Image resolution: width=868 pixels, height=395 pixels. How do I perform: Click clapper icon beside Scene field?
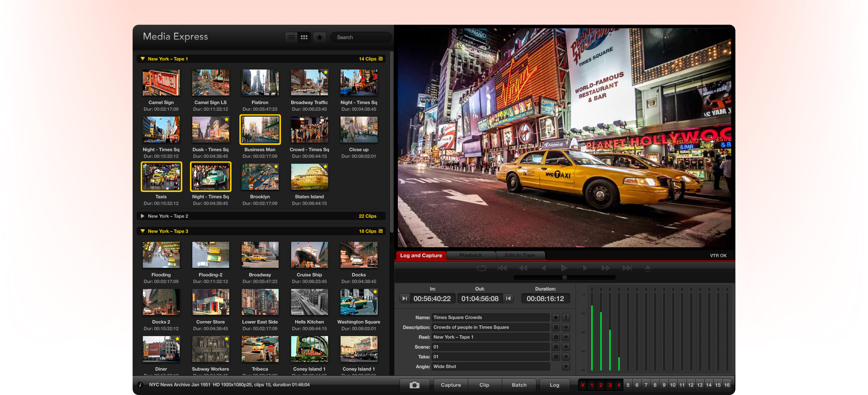tap(556, 346)
